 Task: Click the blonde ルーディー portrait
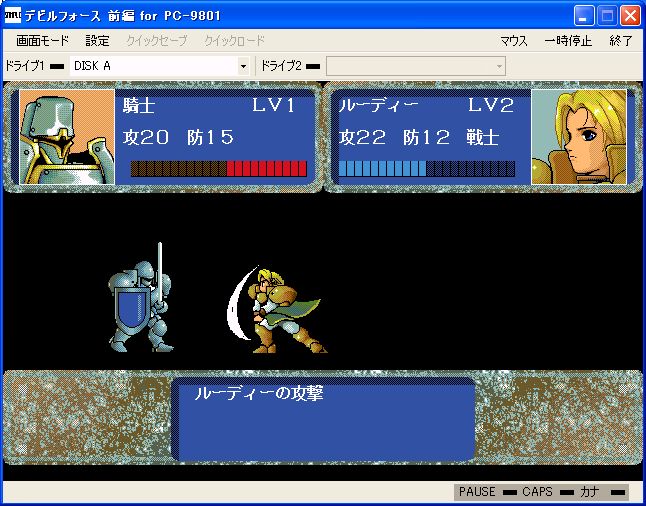579,137
